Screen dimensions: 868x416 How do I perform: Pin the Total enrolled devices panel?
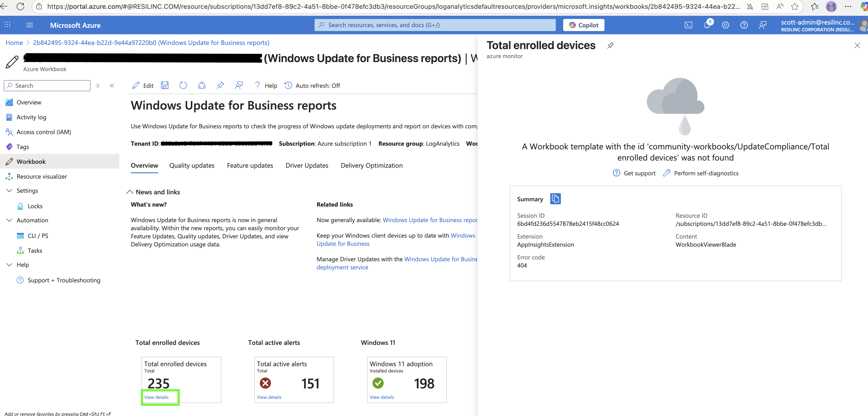(610, 45)
